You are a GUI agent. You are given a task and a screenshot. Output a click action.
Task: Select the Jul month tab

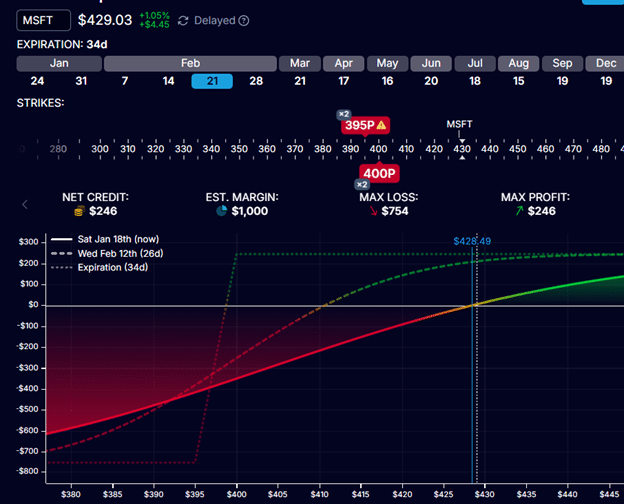tap(475, 64)
